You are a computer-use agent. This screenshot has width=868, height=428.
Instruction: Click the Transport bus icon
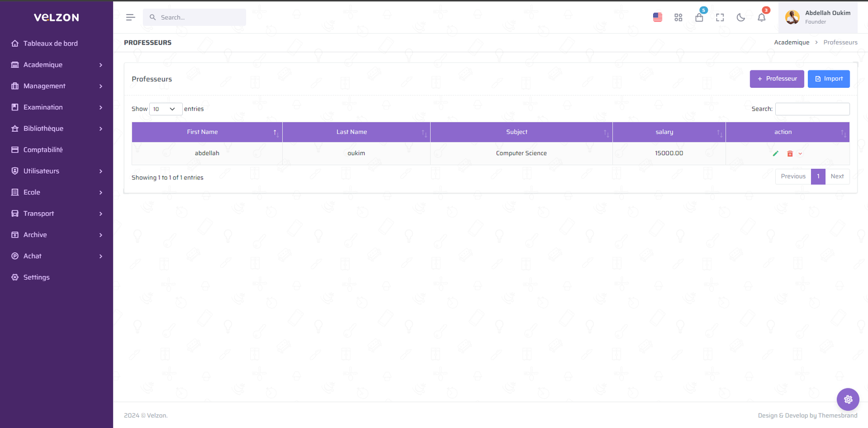pos(15,213)
